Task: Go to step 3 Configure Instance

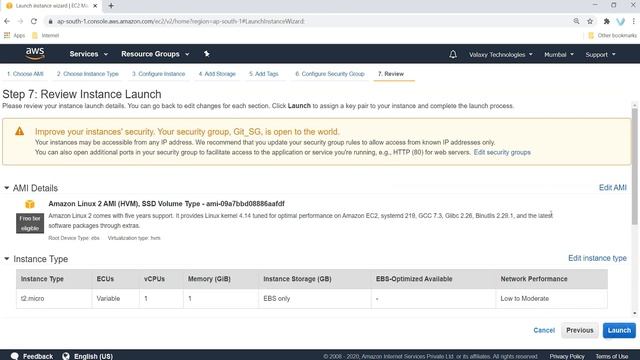Action: (158, 74)
